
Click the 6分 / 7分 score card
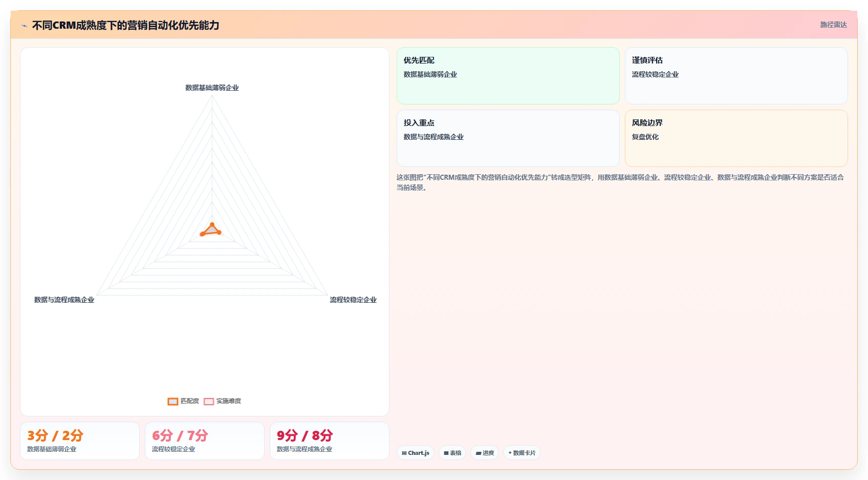click(x=205, y=441)
